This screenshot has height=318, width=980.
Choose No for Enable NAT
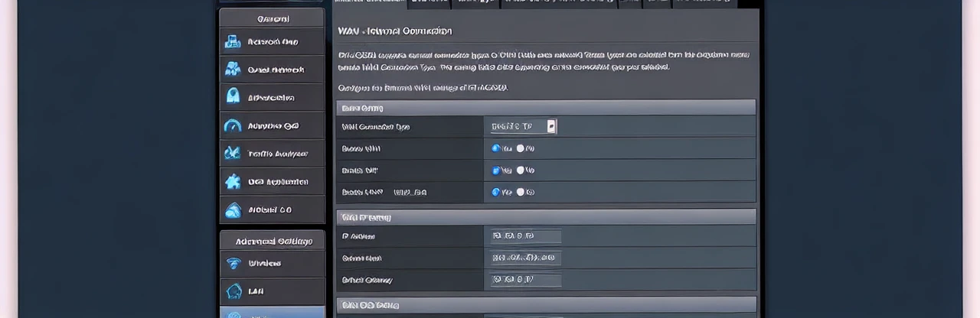(x=521, y=170)
